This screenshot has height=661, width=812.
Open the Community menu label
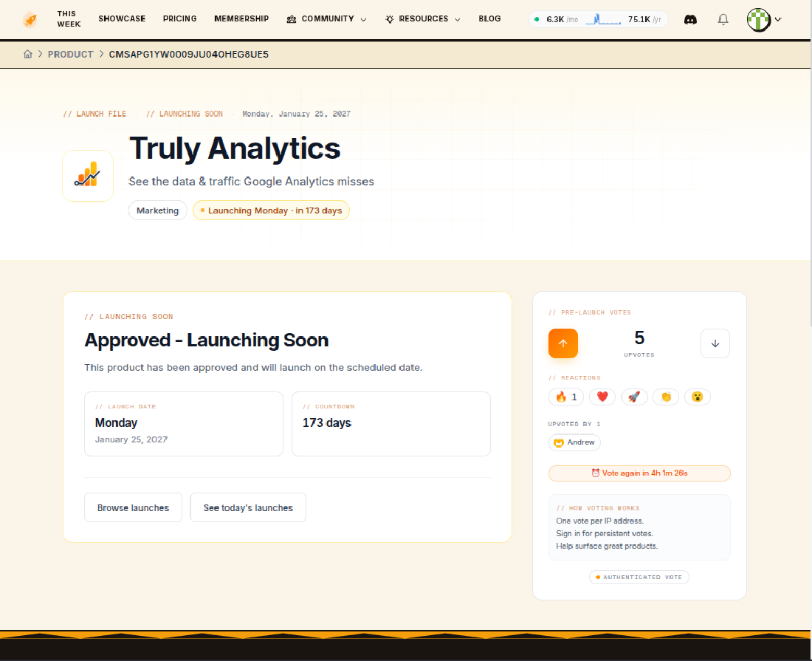click(x=328, y=18)
